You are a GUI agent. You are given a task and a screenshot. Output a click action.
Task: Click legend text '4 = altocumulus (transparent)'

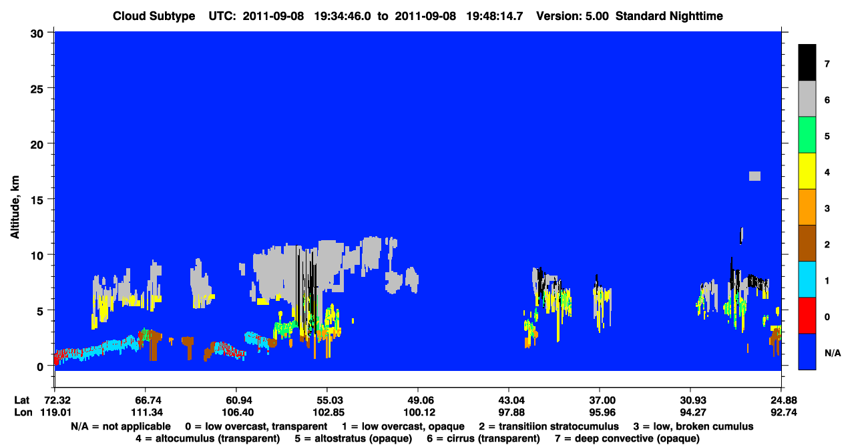pos(208,438)
